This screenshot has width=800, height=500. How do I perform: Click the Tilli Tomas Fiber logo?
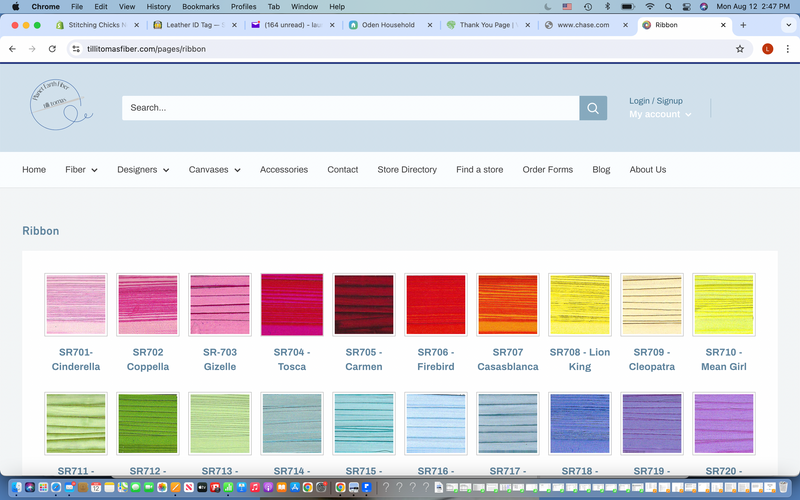pyautogui.click(x=60, y=108)
